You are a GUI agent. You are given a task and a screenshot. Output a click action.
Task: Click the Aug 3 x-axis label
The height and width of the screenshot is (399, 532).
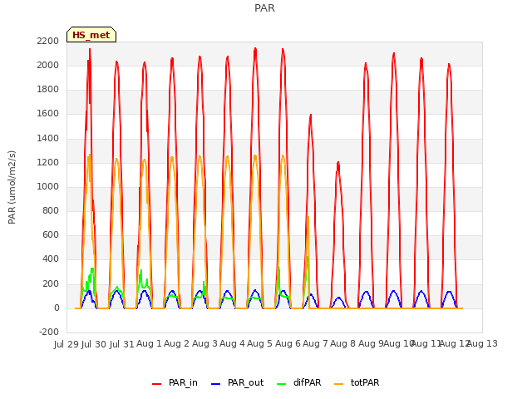click(x=204, y=343)
